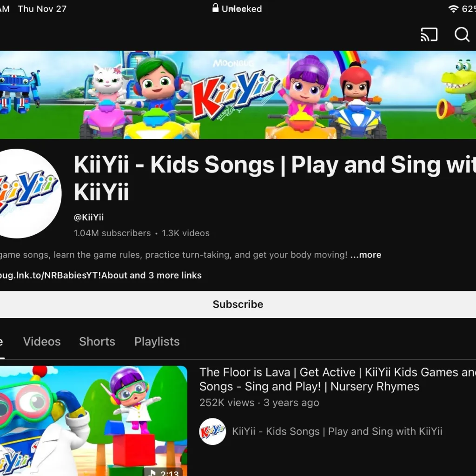Tap the channel banner image
This screenshot has width=476, height=476.
click(x=238, y=95)
